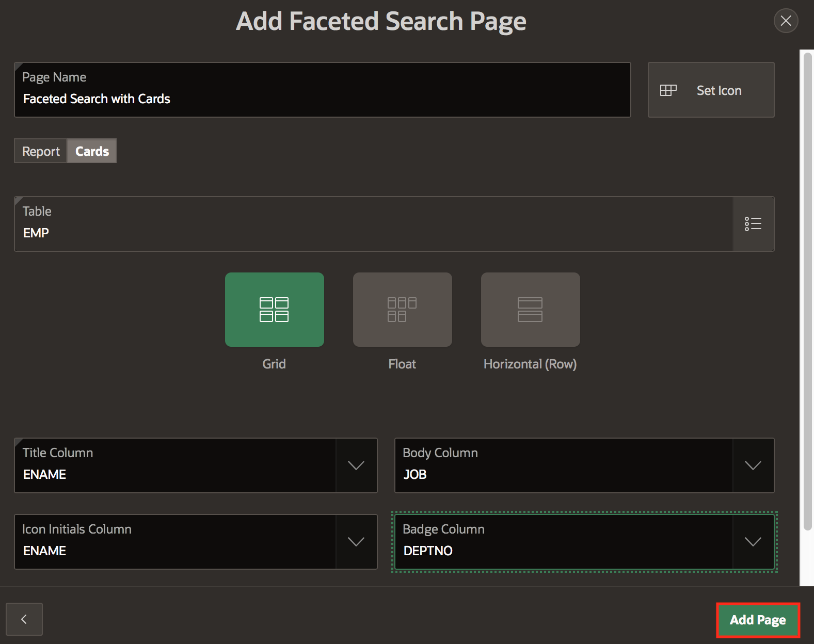Open the Icon Initials Column dropdown

pyautogui.click(x=356, y=542)
